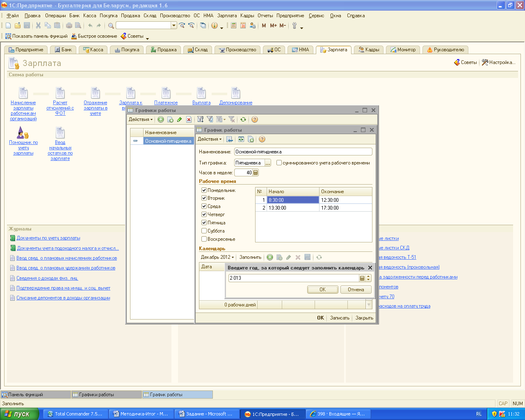Check the Воскресенье checkbox

(x=204, y=239)
